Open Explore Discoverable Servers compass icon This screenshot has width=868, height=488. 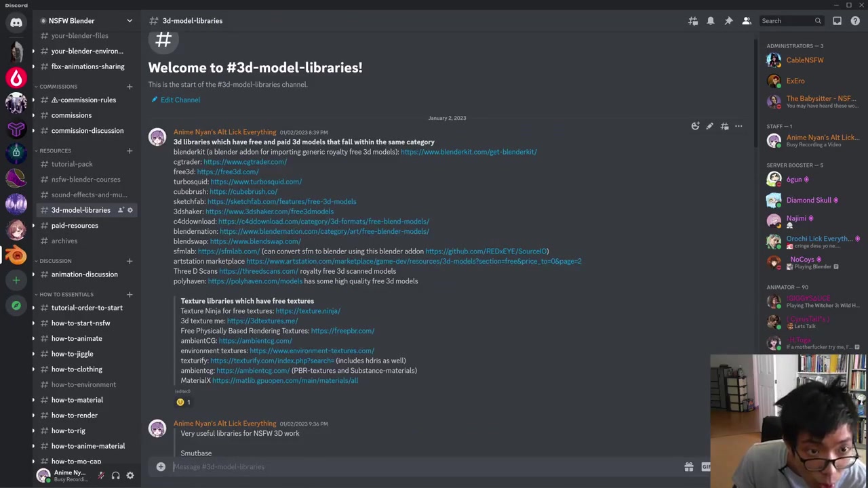click(x=16, y=306)
